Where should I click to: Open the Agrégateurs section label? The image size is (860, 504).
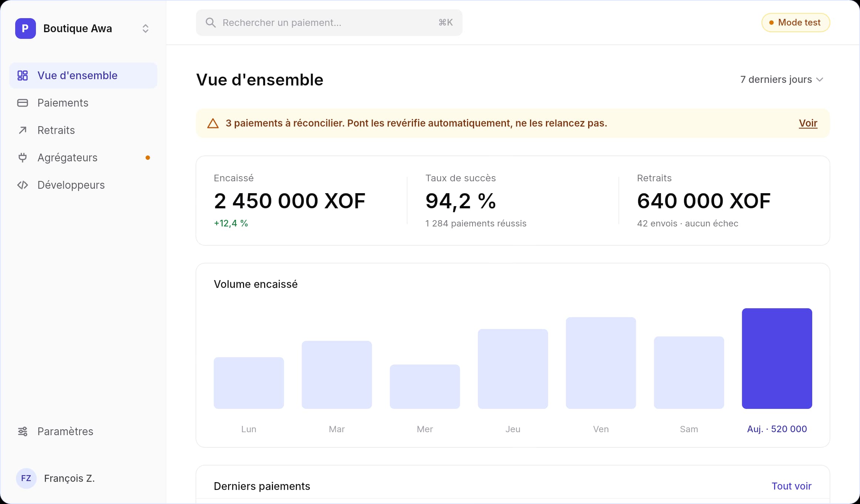click(x=67, y=158)
